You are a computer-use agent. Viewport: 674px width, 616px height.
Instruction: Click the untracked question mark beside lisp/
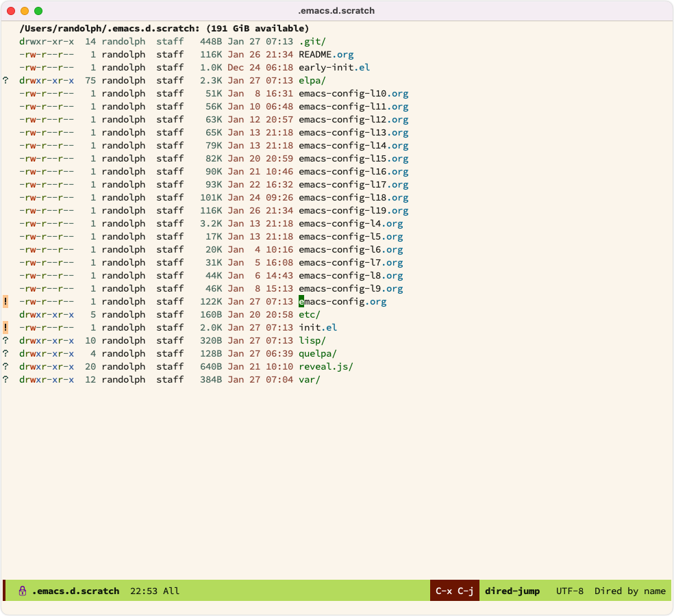[5, 341]
